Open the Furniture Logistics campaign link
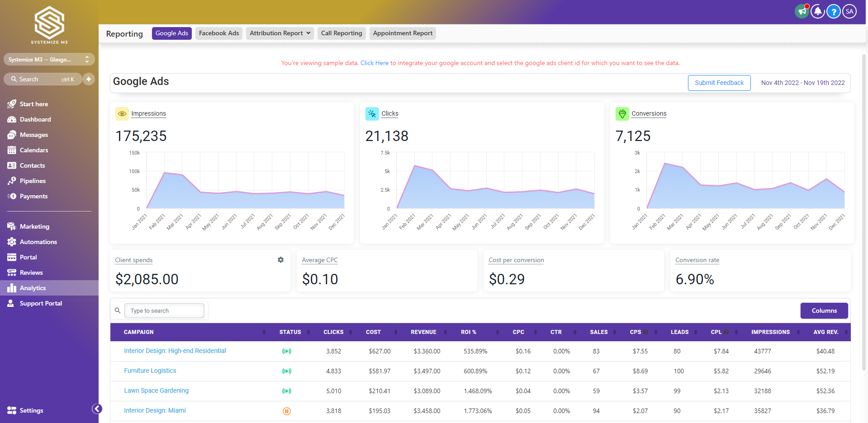Screen dimensions: 868x423 pyautogui.click(x=150, y=371)
